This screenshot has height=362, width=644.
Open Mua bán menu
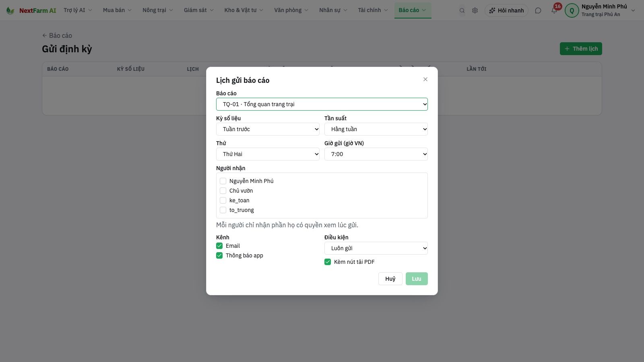tap(117, 10)
